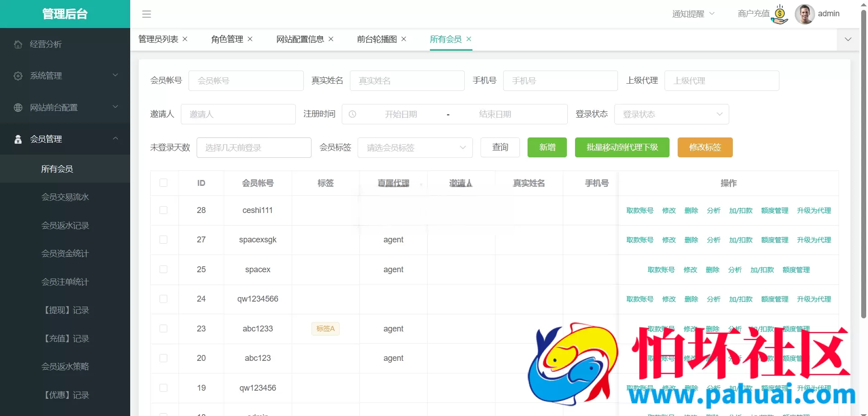
Task: Expand the tabs overflow chevron
Action: coord(848,39)
